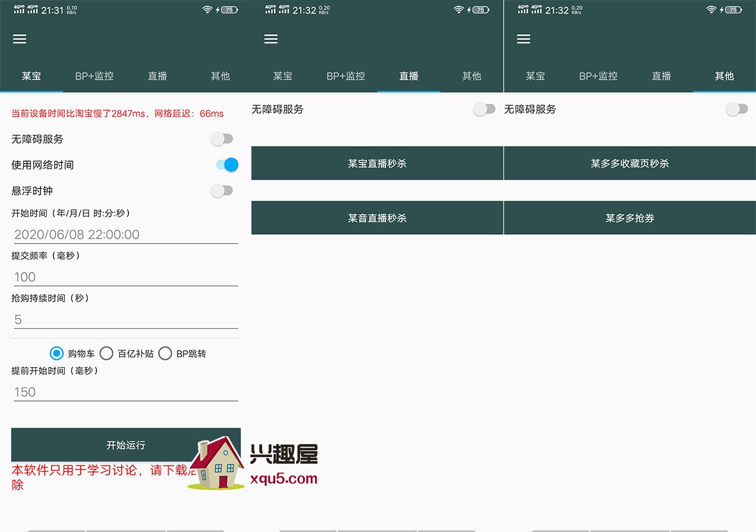Viewport: 756px width, 532px height.
Task: Click 悬浮时钟 label
Action: click(32, 191)
